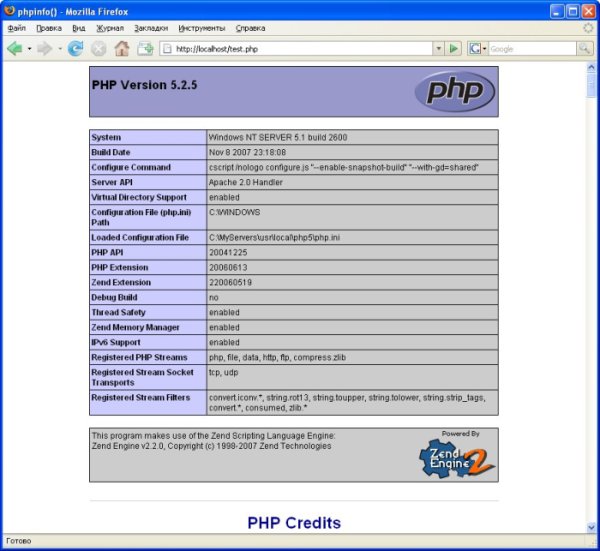Click the page icon in address bar

(x=167, y=49)
